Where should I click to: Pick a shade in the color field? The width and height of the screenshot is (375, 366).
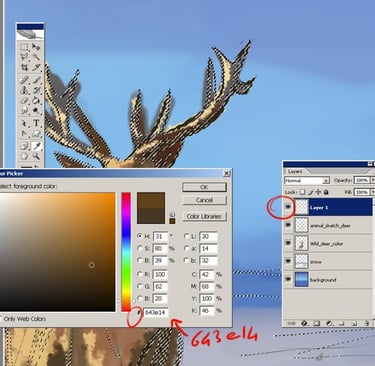click(x=57, y=252)
